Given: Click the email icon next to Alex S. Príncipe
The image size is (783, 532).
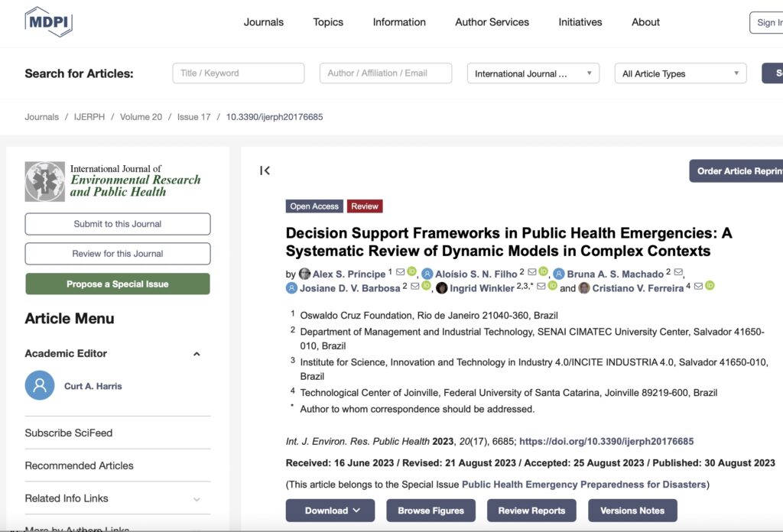Looking at the screenshot, I should 400,273.
